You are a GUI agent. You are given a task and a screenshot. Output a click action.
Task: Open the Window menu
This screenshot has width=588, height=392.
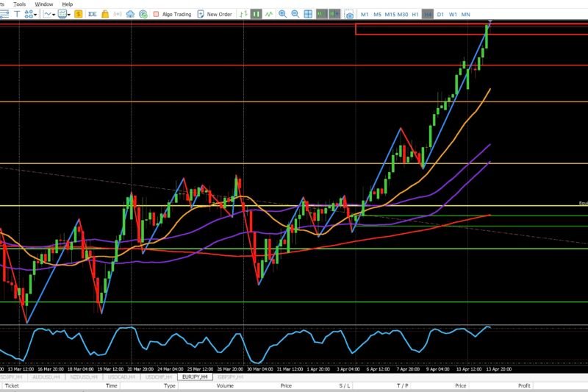(x=44, y=4)
